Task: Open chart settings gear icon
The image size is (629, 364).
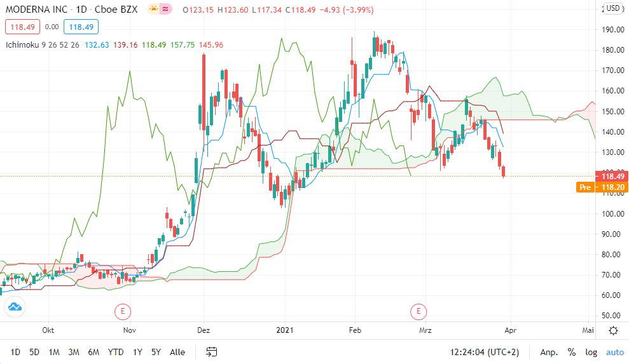Action: [x=613, y=330]
